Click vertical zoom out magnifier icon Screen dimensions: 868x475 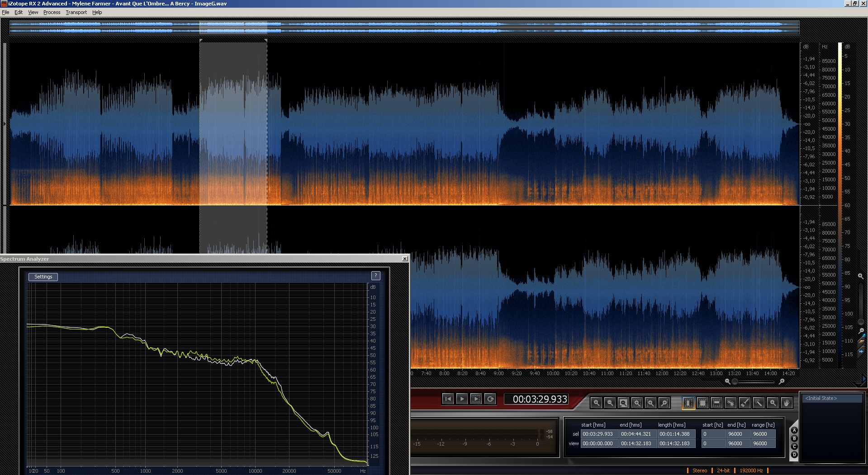[861, 331]
